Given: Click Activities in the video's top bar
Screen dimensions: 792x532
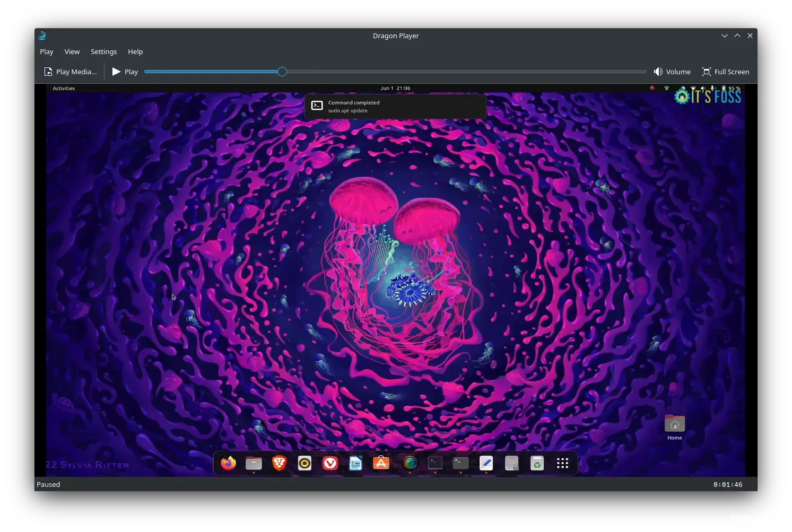Looking at the screenshot, I should [64, 88].
